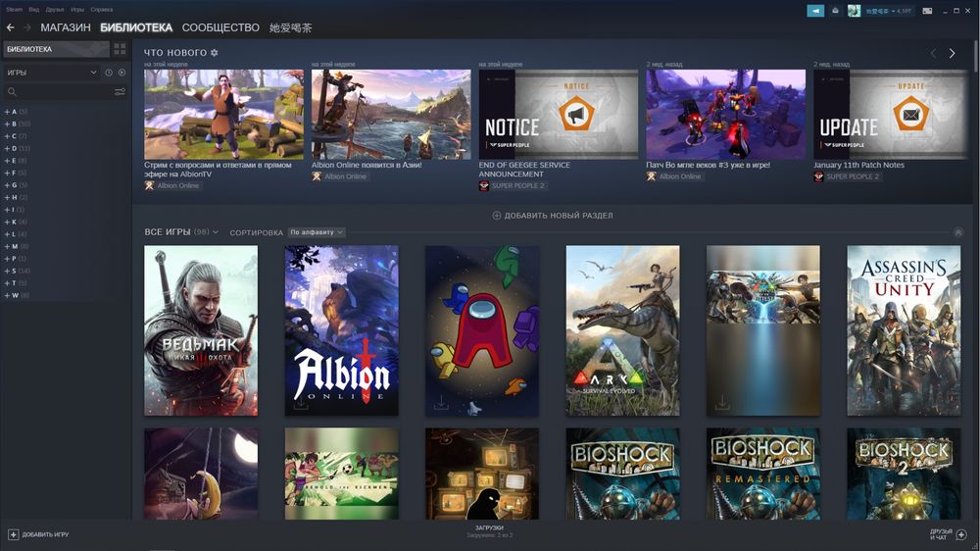980x551 pixels.
Task: Go back with the left arrow
Action: click(10, 27)
